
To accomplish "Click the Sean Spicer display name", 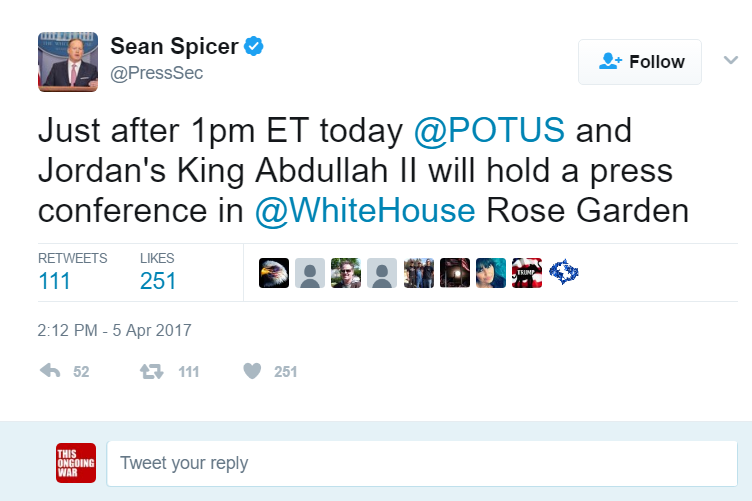I will point(175,46).
